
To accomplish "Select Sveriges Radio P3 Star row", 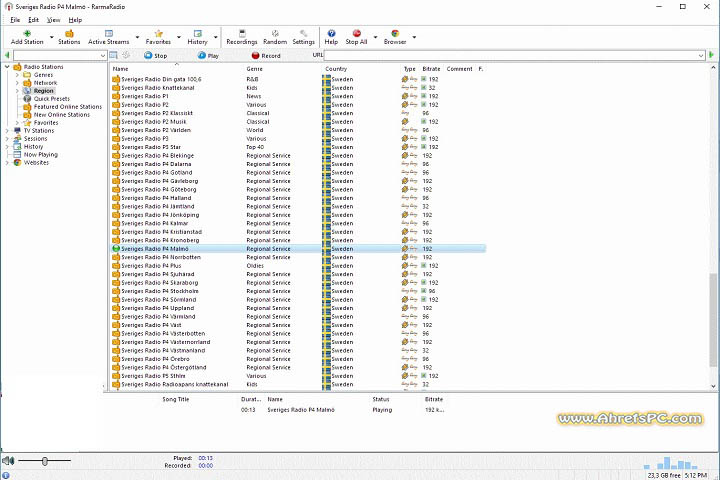I will (x=298, y=147).
